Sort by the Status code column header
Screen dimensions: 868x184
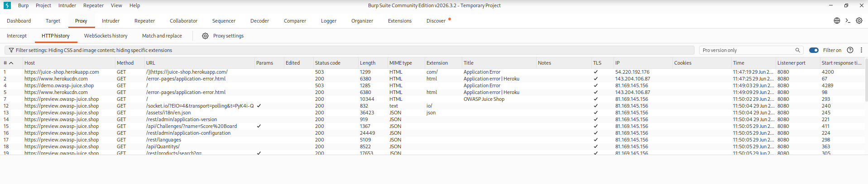pos(335,63)
